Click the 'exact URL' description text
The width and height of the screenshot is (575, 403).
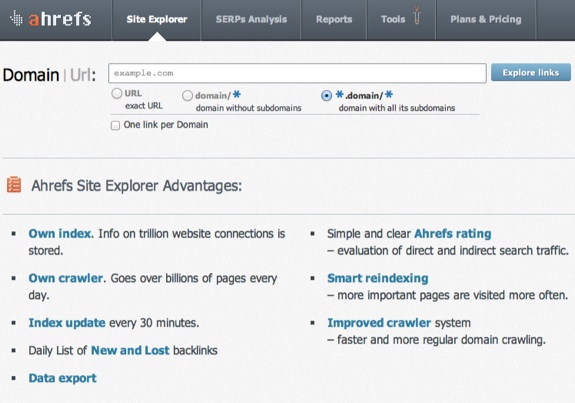tap(144, 106)
